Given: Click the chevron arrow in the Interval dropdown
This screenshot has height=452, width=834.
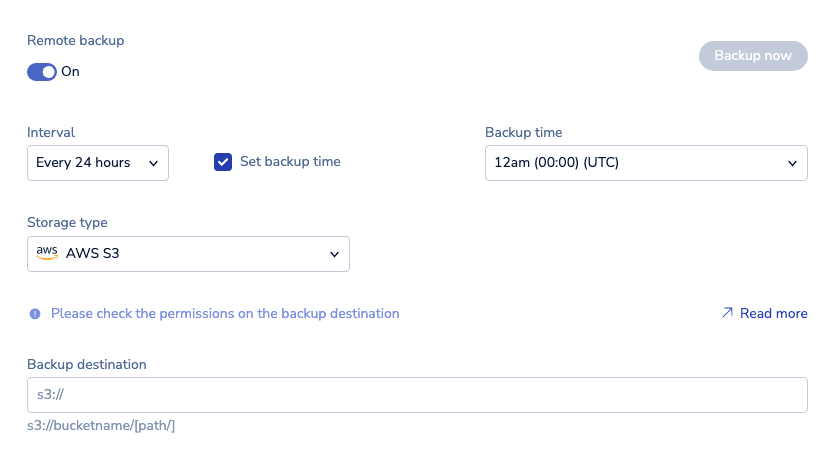Looking at the screenshot, I should (153, 163).
